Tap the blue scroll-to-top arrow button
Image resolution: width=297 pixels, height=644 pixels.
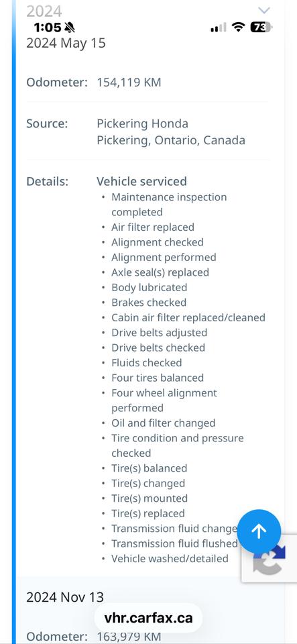coord(259,532)
